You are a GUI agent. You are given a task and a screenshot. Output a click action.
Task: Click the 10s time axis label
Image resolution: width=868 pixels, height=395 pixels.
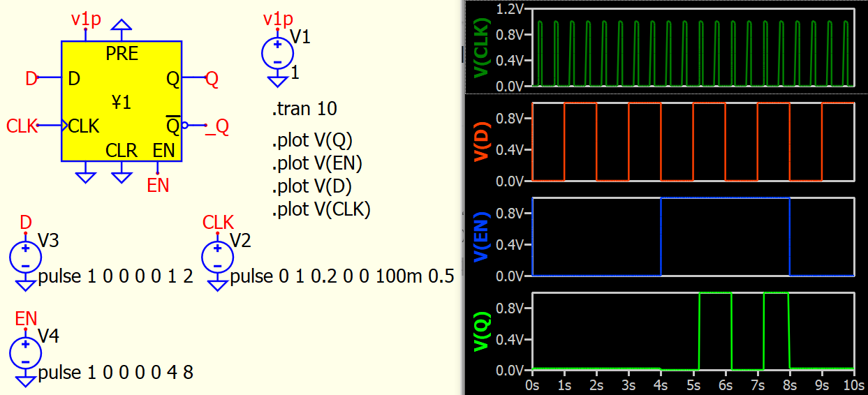pyautogui.click(x=854, y=385)
